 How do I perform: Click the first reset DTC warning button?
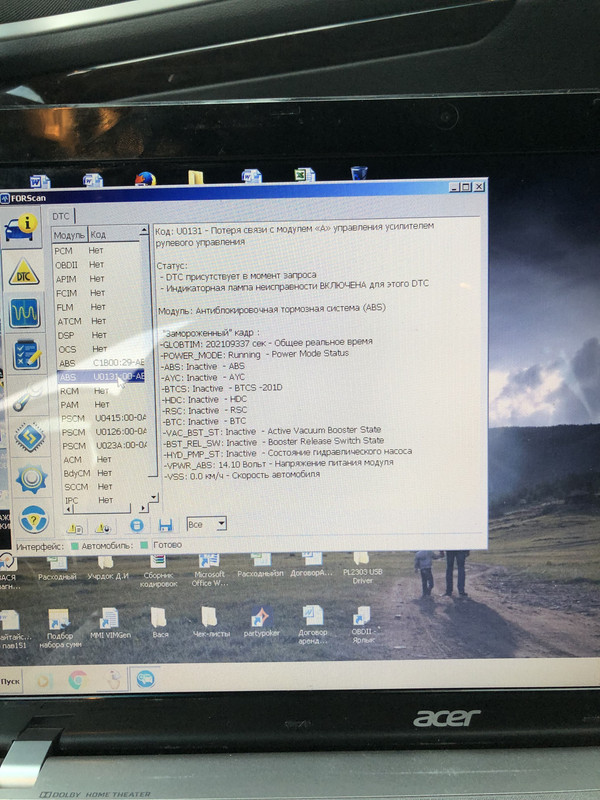[x=75, y=528]
